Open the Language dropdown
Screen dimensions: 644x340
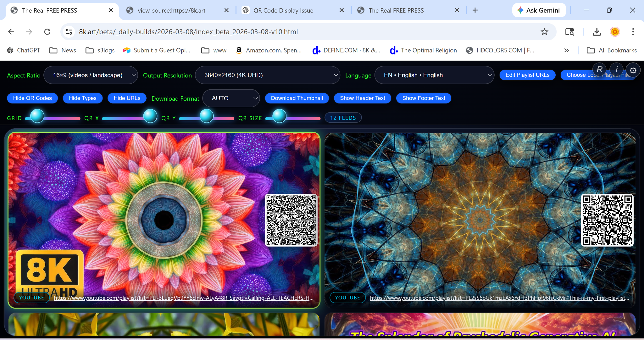pos(434,75)
